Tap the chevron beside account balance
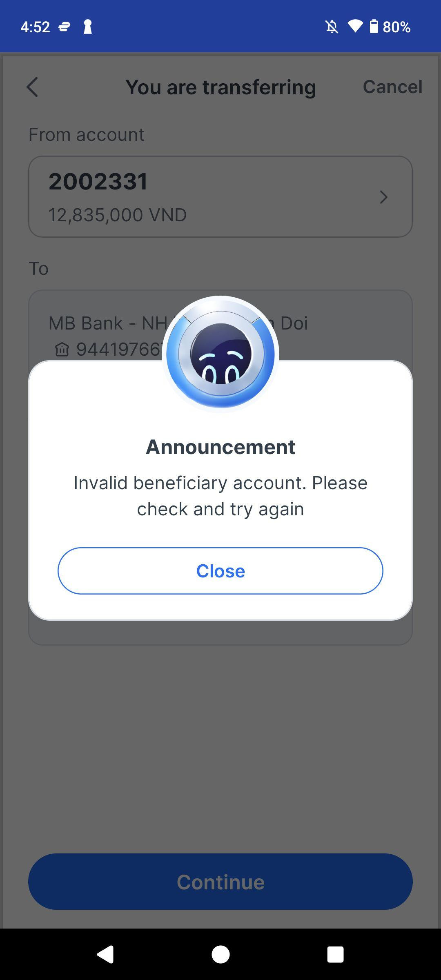Image resolution: width=441 pixels, height=980 pixels. coord(383,197)
